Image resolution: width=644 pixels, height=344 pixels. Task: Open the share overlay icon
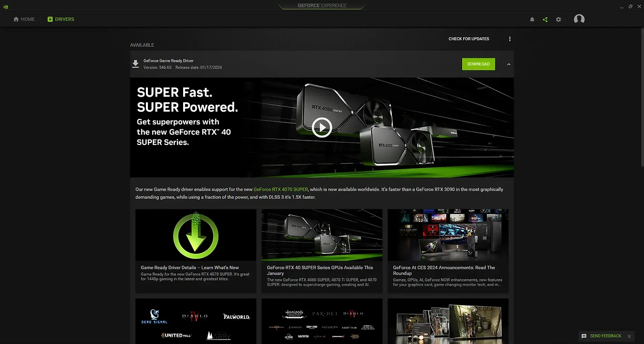[x=545, y=19]
